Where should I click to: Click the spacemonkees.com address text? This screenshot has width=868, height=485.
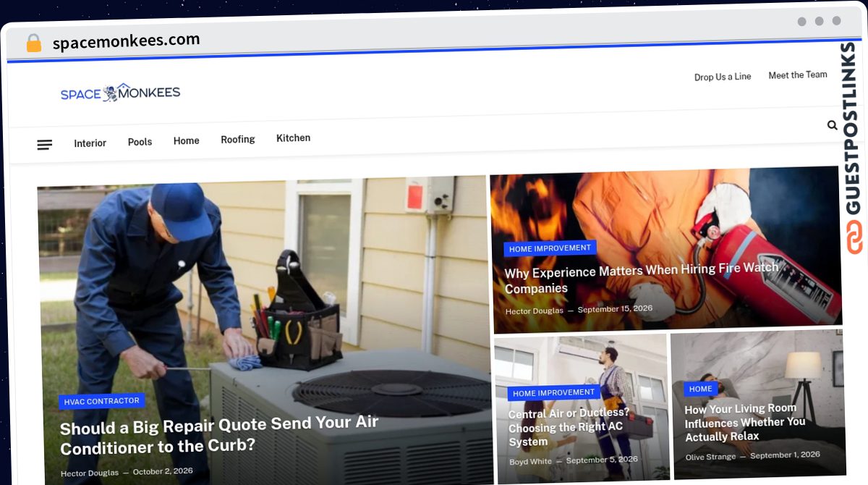[127, 41]
